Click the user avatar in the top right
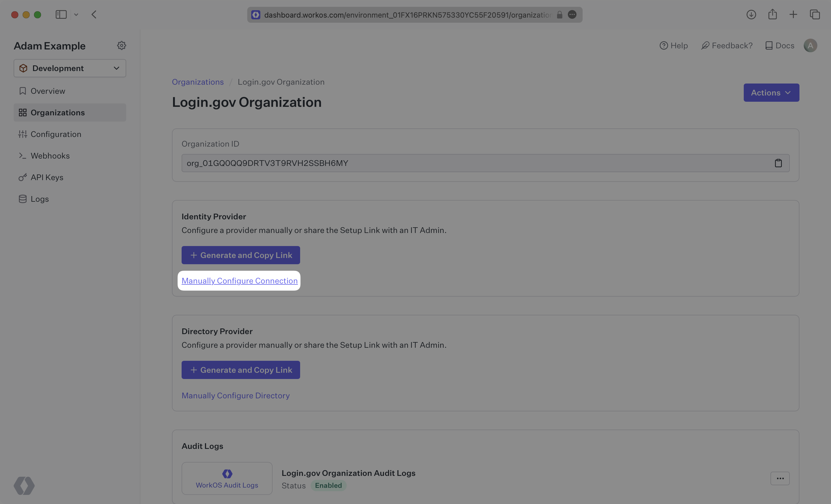The image size is (831, 504). 810,45
